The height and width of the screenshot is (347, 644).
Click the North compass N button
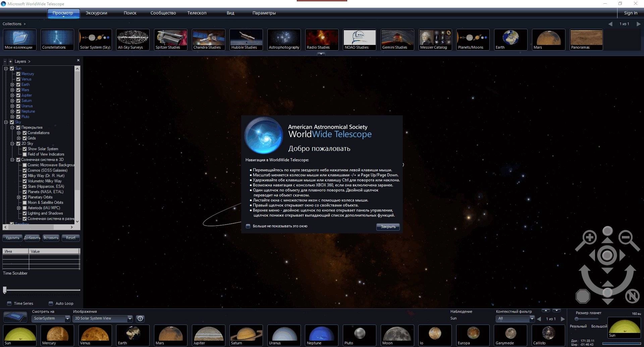click(x=632, y=296)
